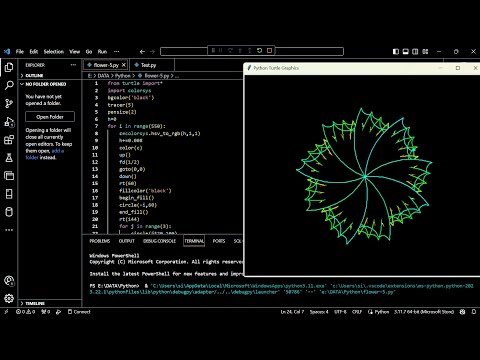
Task: Click the CRLF line ending status item
Action: pyautogui.click(x=357, y=312)
